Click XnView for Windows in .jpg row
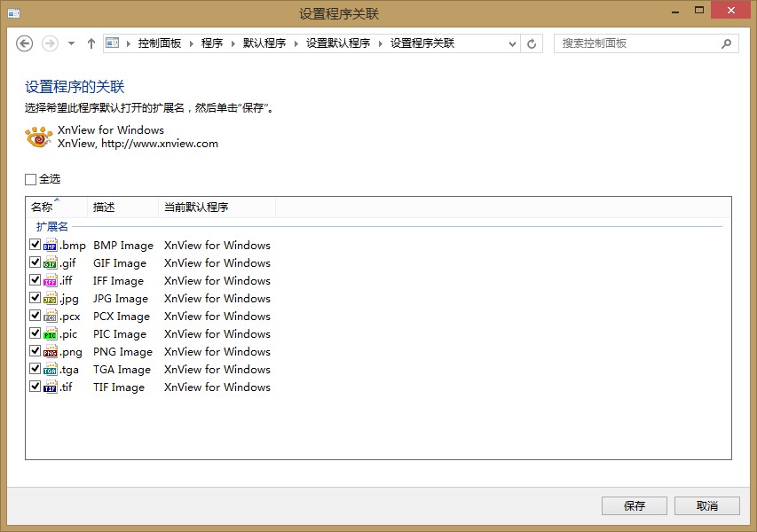Image resolution: width=757 pixels, height=532 pixels. [x=217, y=299]
